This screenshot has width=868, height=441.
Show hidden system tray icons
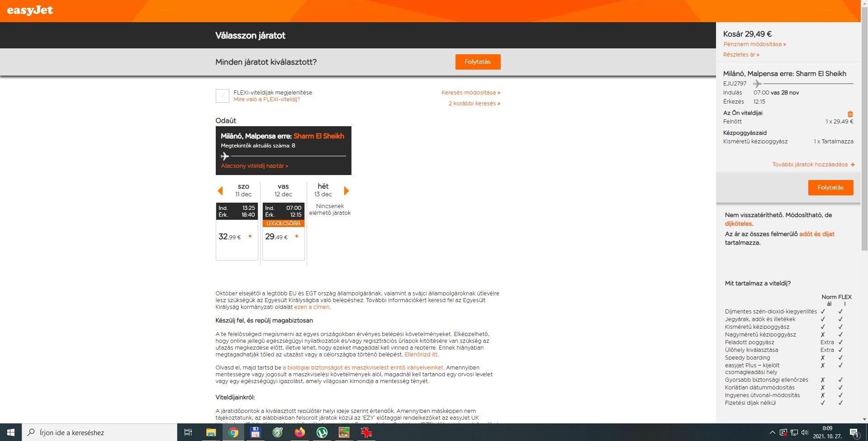(772, 432)
